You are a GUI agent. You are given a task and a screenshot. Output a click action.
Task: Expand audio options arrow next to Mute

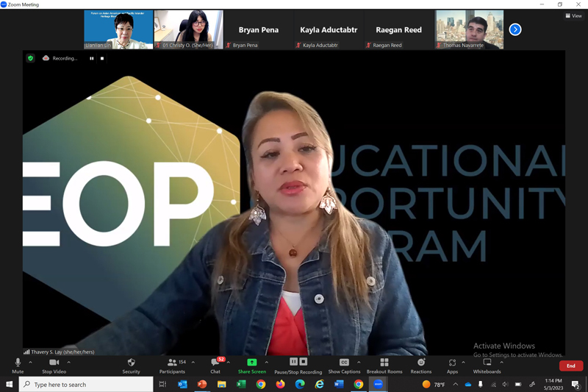(x=30, y=363)
